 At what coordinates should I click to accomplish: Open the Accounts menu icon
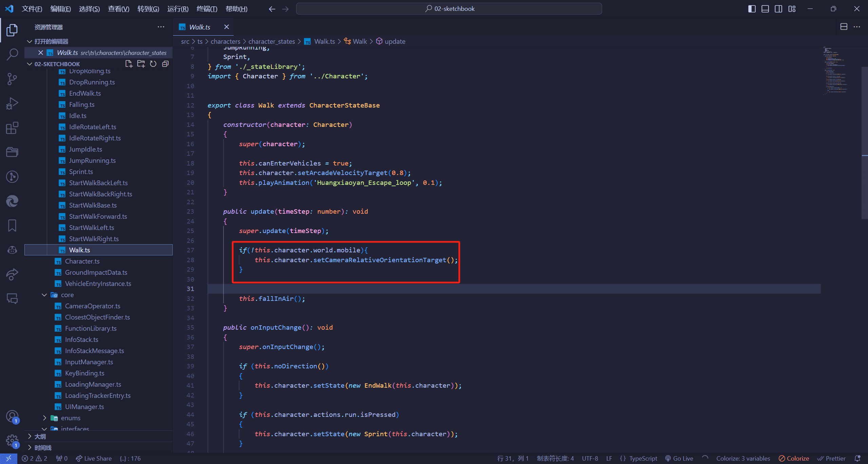tap(12, 417)
